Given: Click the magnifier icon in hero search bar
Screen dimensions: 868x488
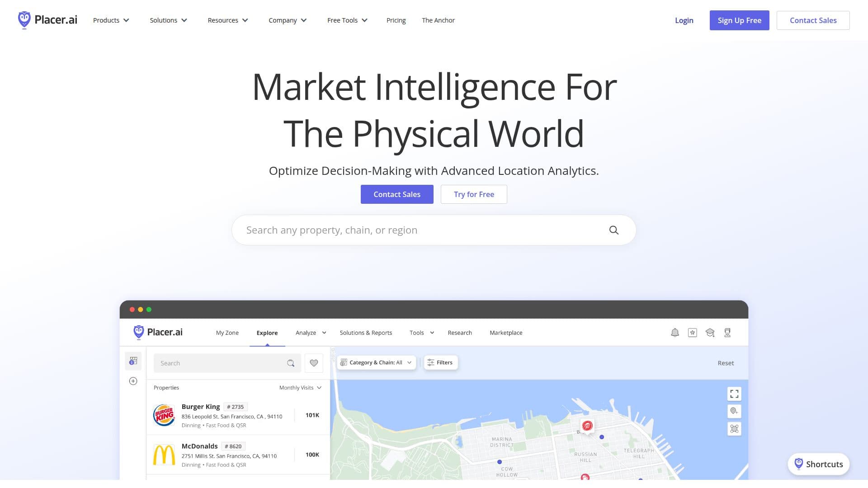Looking at the screenshot, I should pyautogui.click(x=613, y=230).
